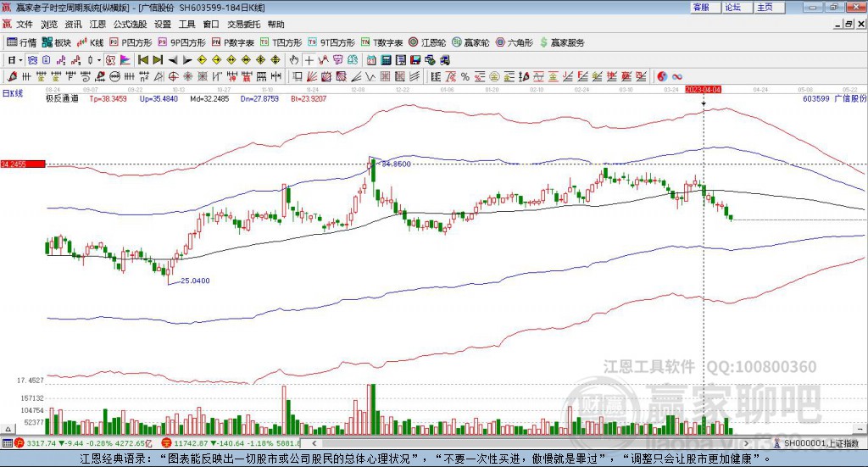Open the 行情 market quotes view
Viewport: 868px width, 467px height.
click(21, 42)
